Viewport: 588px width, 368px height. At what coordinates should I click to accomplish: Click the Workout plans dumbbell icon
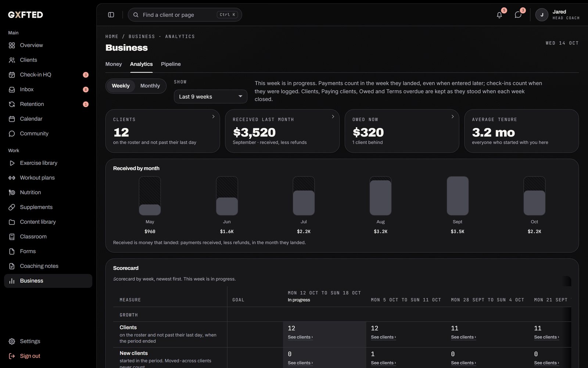coord(12,178)
